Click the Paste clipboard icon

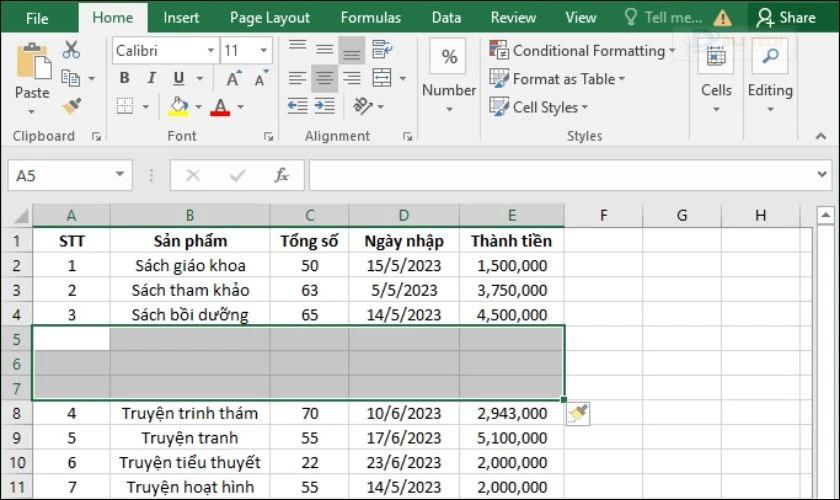coord(33,61)
